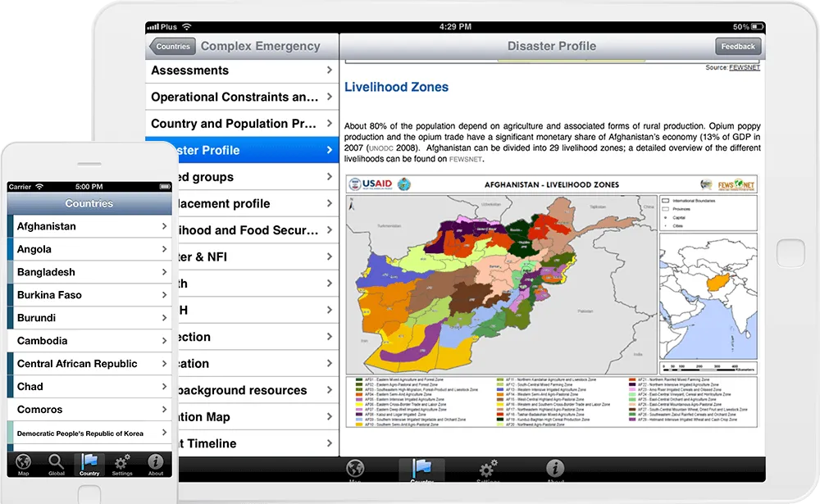Click chevron next to Afghanistan on phone
The image size is (820, 504).
click(x=164, y=226)
